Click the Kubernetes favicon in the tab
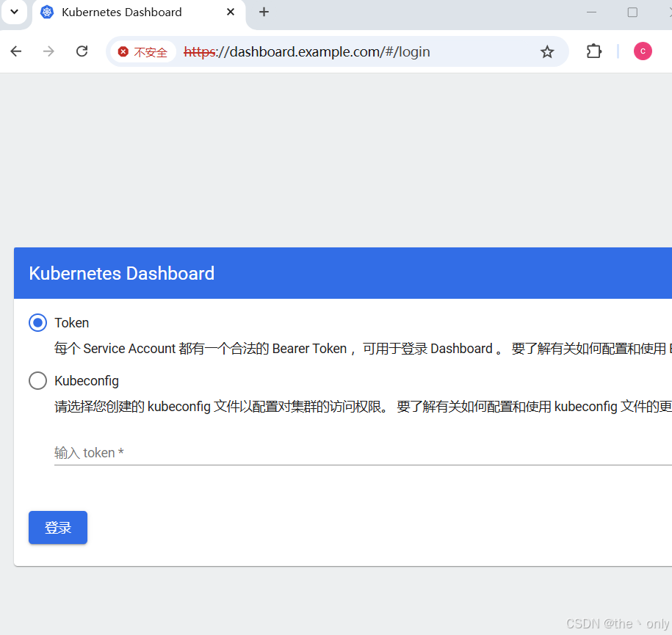 (47, 12)
